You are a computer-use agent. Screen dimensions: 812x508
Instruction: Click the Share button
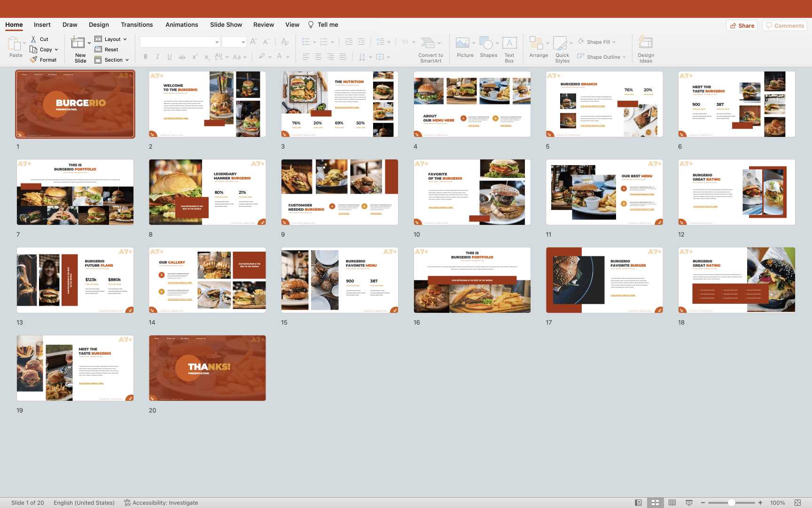[742, 25]
